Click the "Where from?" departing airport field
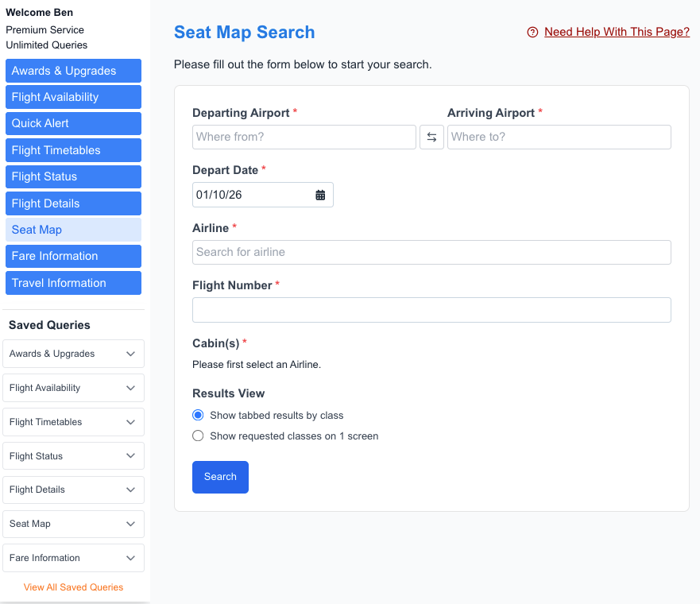700x604 pixels. pos(304,137)
